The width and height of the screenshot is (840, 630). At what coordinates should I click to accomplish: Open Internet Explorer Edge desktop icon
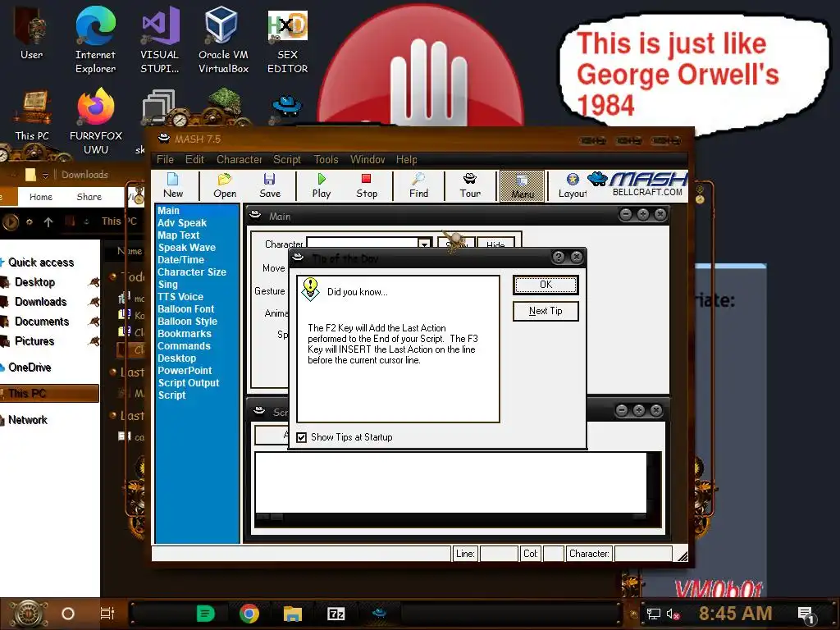pos(95,40)
